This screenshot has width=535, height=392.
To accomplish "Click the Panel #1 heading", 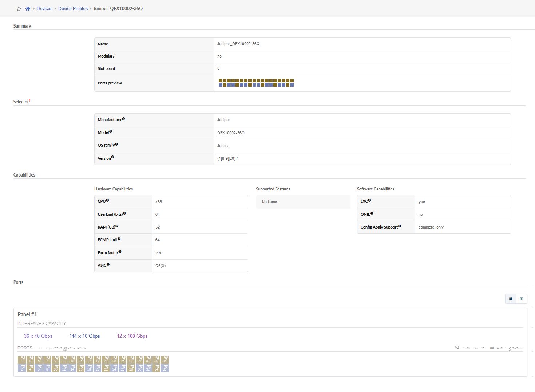I will coord(27,314).
